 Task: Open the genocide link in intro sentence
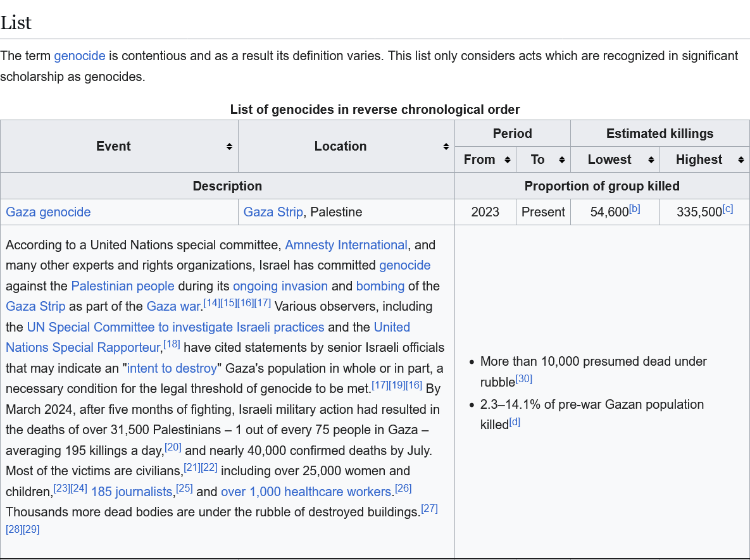(x=79, y=56)
